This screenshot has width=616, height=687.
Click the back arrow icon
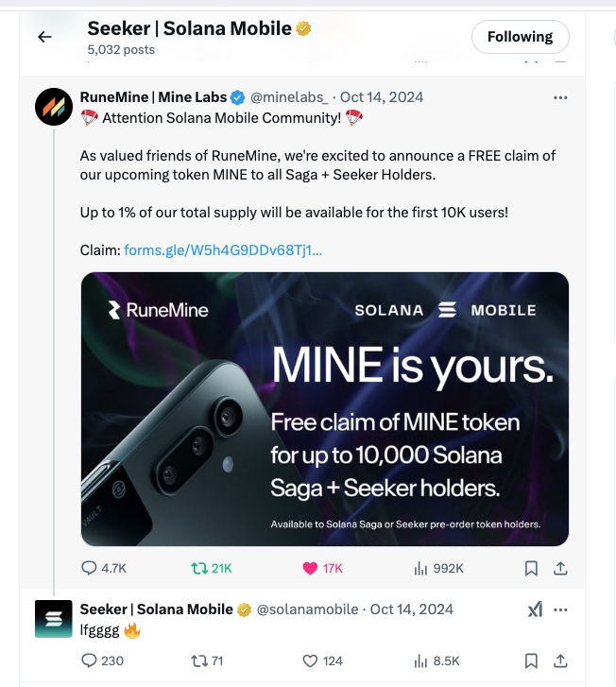(x=43, y=37)
